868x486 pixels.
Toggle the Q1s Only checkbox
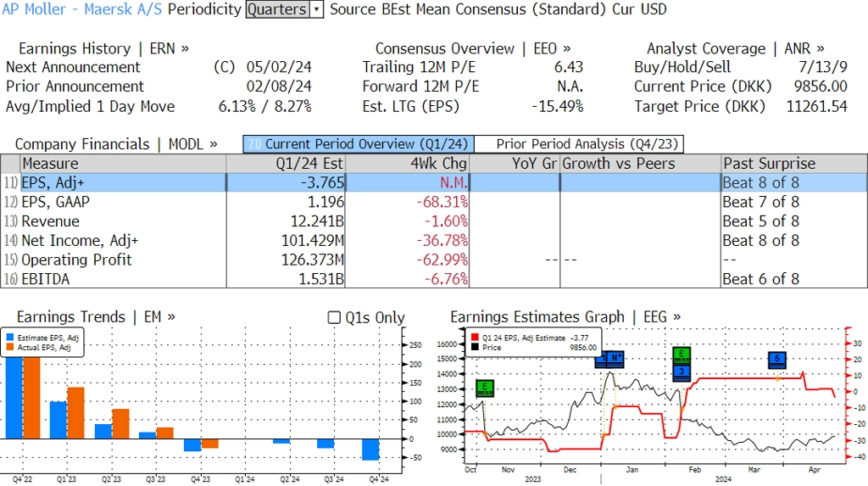click(x=334, y=317)
